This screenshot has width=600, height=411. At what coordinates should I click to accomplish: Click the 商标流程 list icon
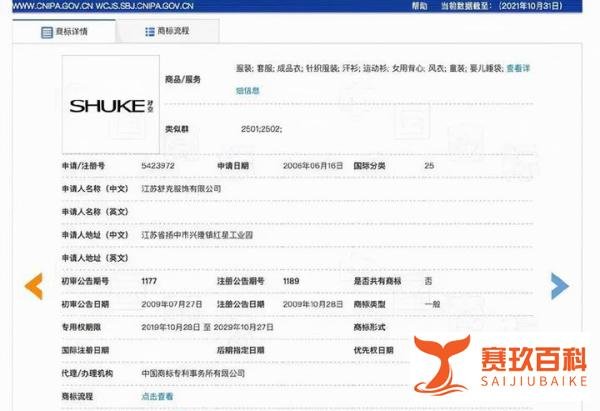pyautogui.click(x=150, y=31)
